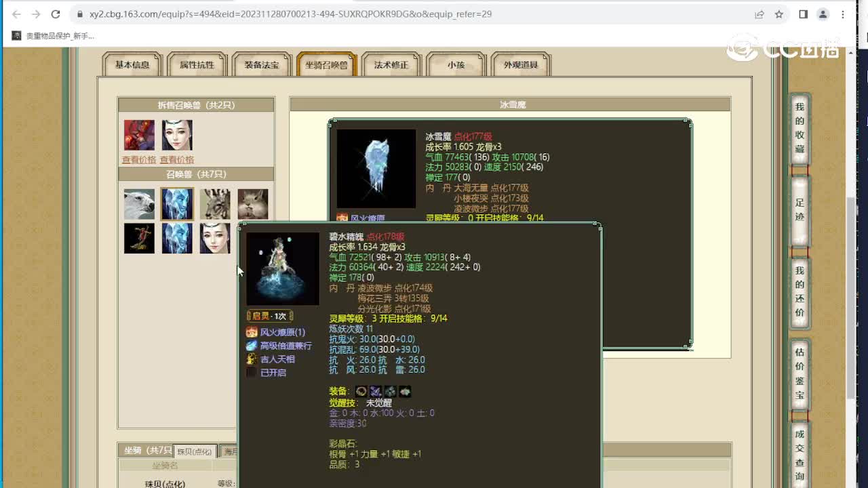Screen dimensions: 868x488
Task: Click the golden ring equipment icon after 装备
Action: point(361,392)
